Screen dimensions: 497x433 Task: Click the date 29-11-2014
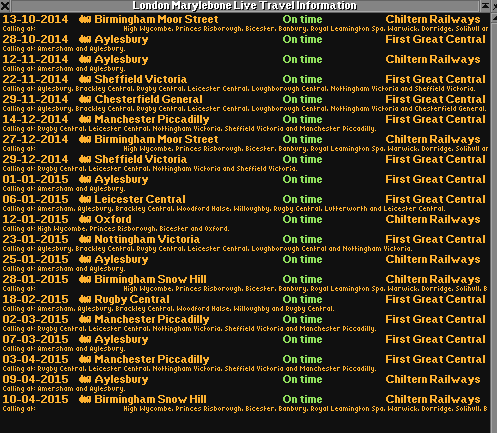pos(35,99)
